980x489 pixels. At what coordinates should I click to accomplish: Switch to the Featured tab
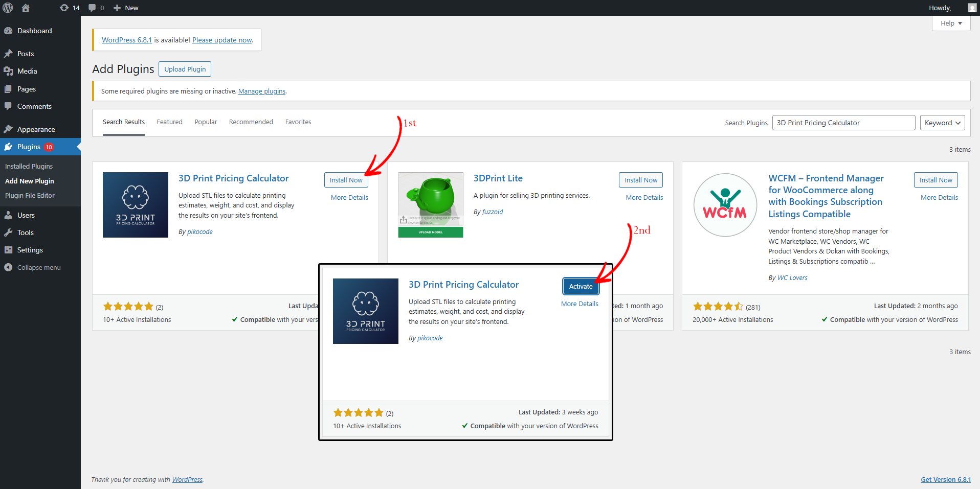point(169,122)
